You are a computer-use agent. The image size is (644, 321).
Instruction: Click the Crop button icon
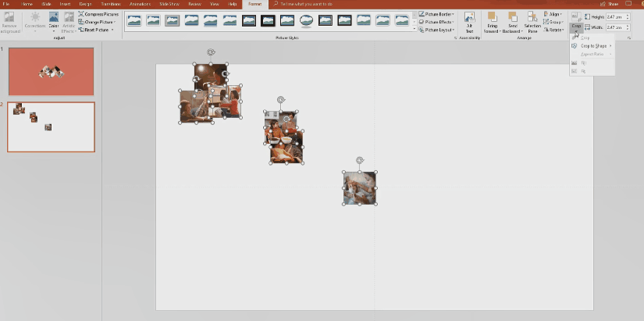(576, 16)
